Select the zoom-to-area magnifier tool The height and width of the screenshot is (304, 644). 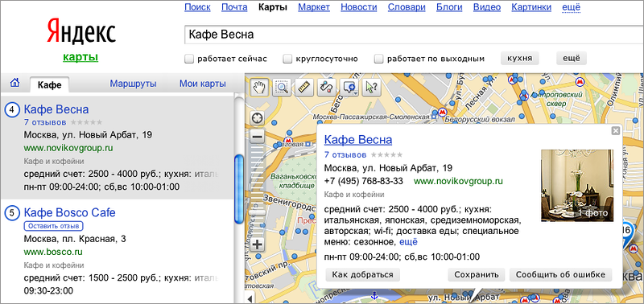[x=283, y=88]
